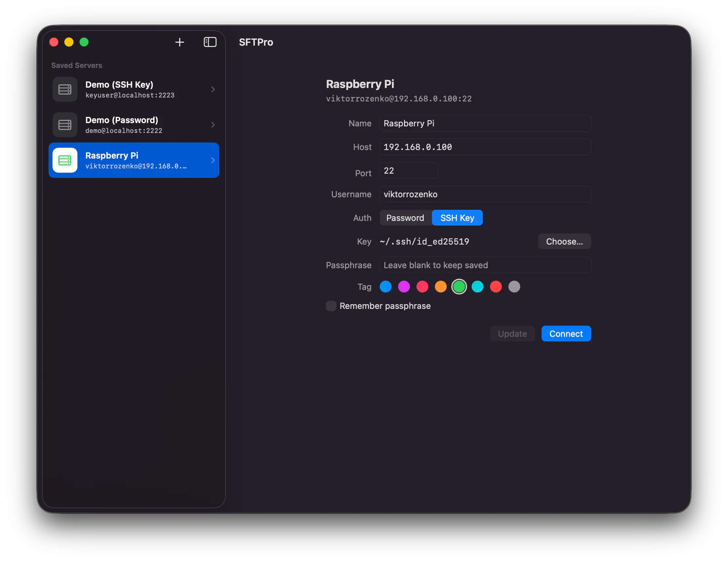Screen dimensions: 728x562
Task: Click the Raspberry Pi heading
Action: [x=360, y=84]
